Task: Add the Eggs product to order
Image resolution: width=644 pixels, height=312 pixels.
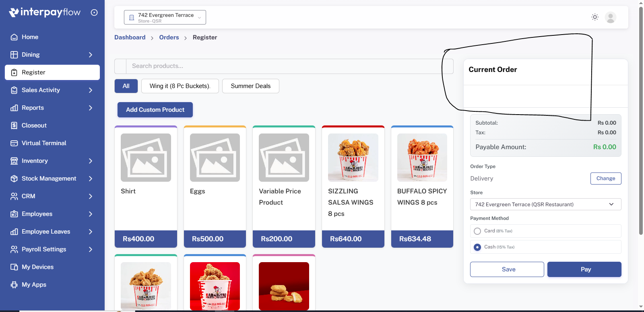Action: coord(215,187)
